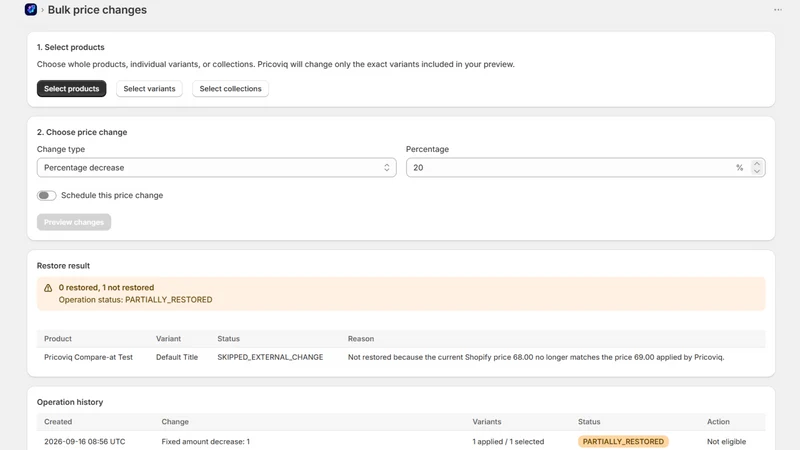This screenshot has height=450, width=800.
Task: Click the 0 restored, 1 not restored message
Action: tap(106, 288)
